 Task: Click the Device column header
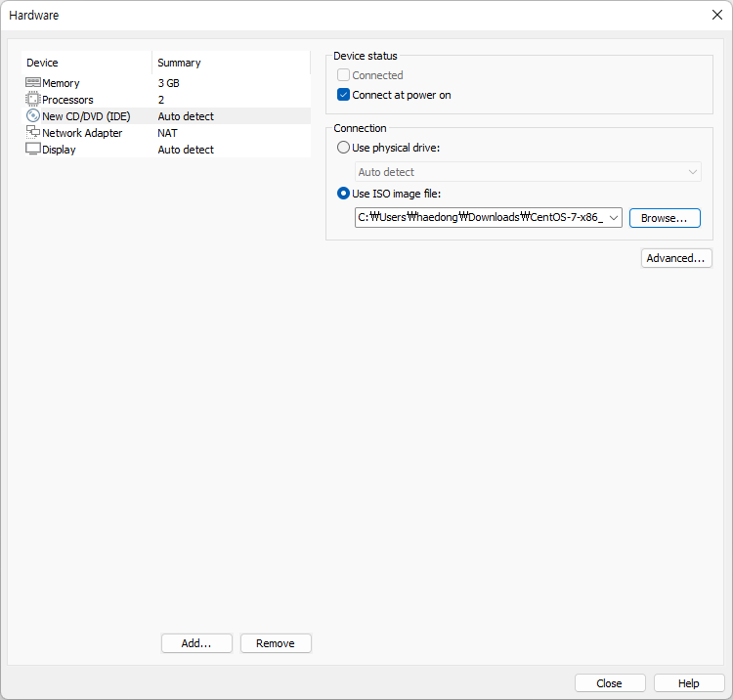pyautogui.click(x=86, y=63)
